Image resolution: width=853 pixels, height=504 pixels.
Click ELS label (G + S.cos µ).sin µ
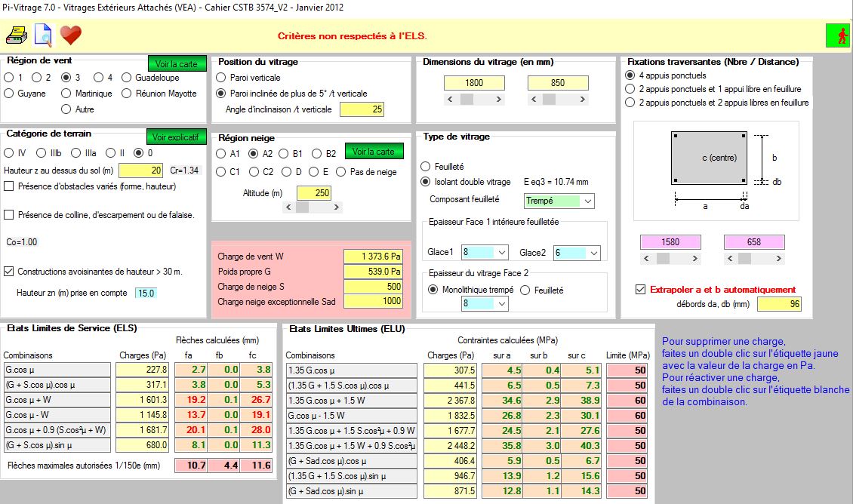pos(57,445)
